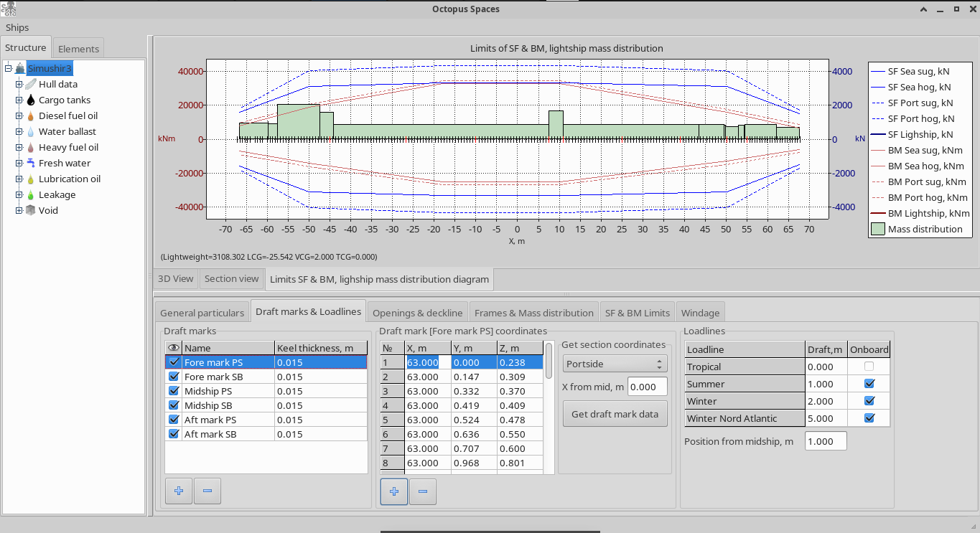Image resolution: width=980 pixels, height=533 pixels.
Task: Collapse the Simushir3 tree node
Action: coord(8,69)
